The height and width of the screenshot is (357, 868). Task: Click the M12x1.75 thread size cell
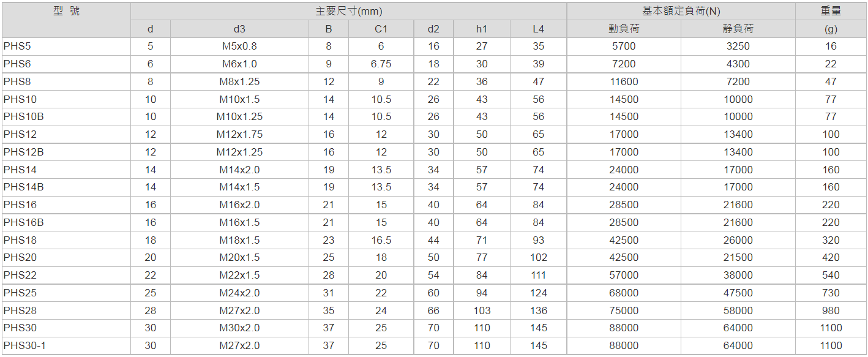tap(239, 134)
